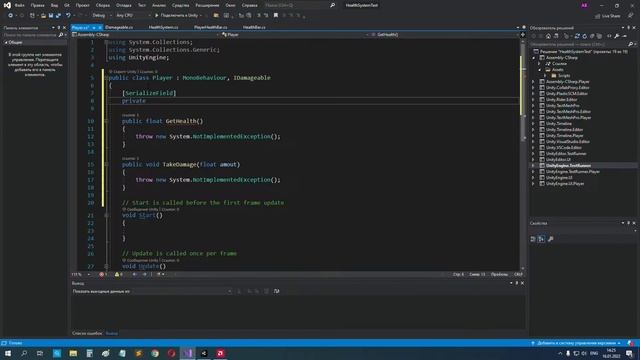This screenshot has height=360, width=640.
Task: Click the categorized icon in Properties panel
Action: (533, 239)
